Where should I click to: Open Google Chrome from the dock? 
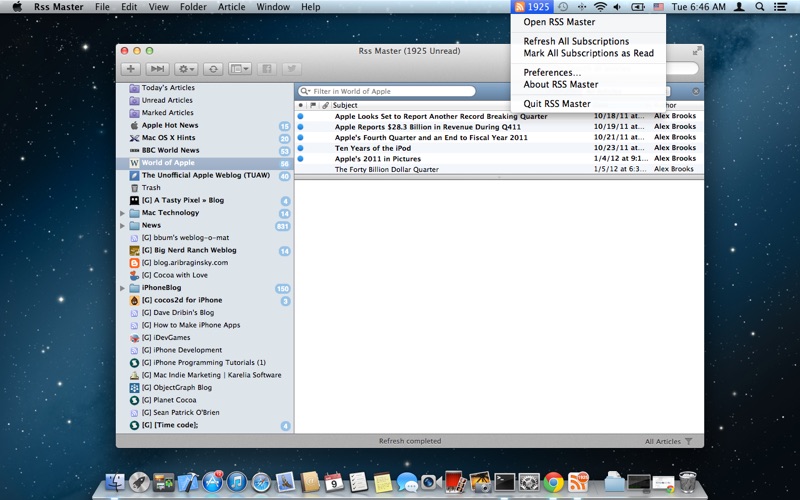554,482
